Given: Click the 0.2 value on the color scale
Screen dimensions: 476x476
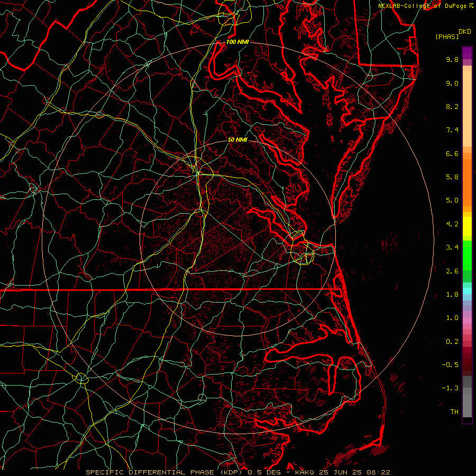Looking at the screenshot, I should click(452, 342).
